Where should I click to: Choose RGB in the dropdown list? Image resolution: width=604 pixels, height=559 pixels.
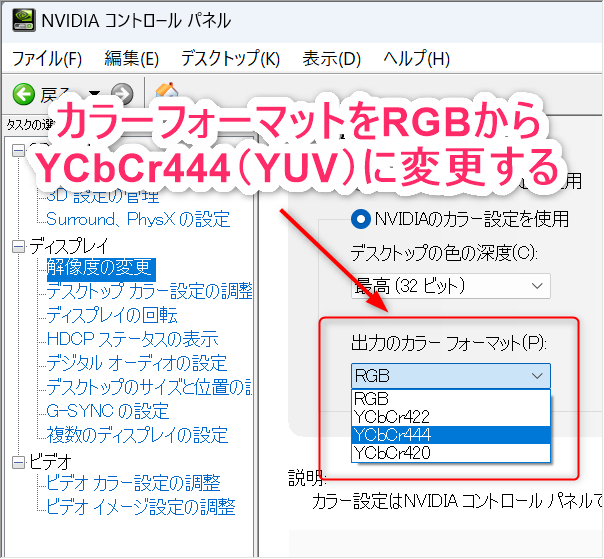click(x=451, y=399)
